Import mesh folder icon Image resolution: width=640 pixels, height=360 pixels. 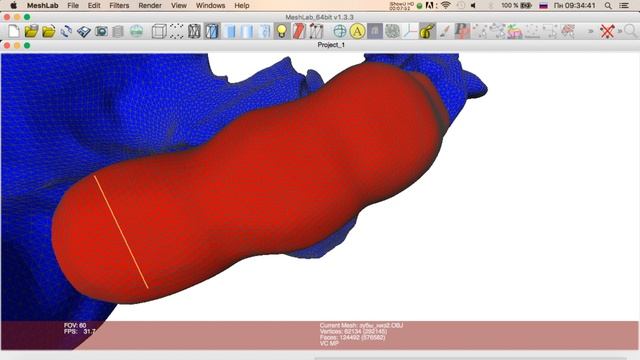click(x=49, y=31)
